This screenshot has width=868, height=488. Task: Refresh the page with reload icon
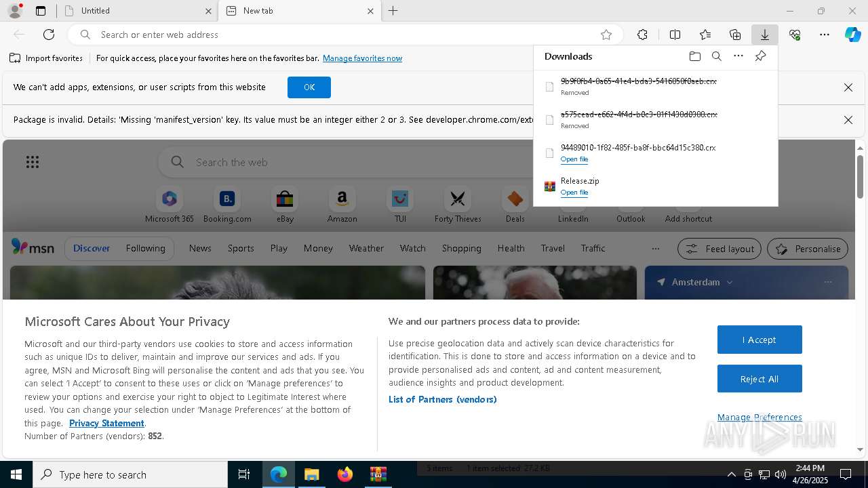pyautogui.click(x=49, y=35)
